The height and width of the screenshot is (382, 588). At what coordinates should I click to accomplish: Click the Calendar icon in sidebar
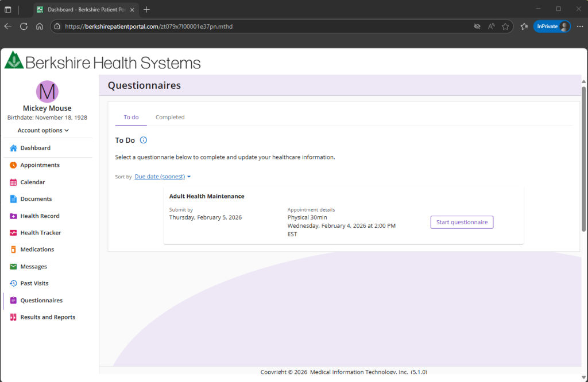13,182
